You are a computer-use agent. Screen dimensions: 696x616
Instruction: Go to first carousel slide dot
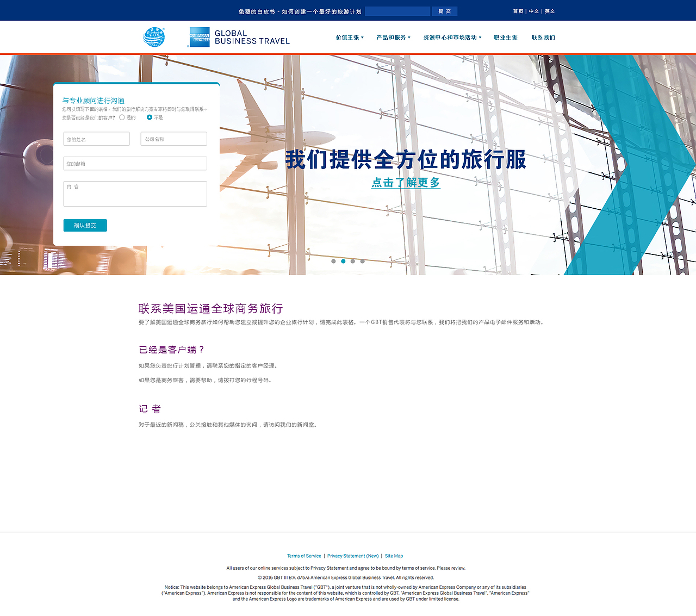(333, 262)
